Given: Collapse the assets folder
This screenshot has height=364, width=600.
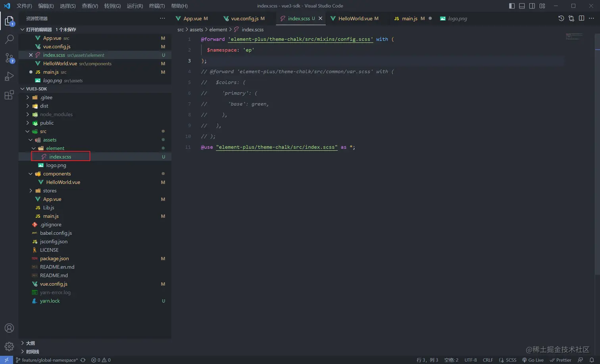Looking at the screenshot, I should (31, 140).
